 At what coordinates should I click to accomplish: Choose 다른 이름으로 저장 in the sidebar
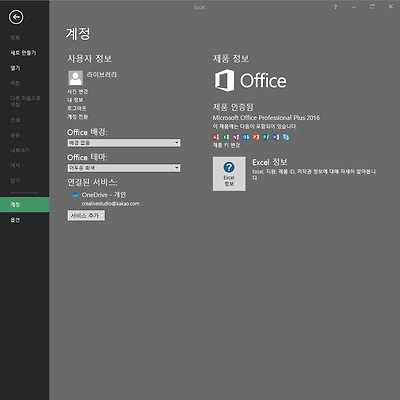(x=25, y=101)
